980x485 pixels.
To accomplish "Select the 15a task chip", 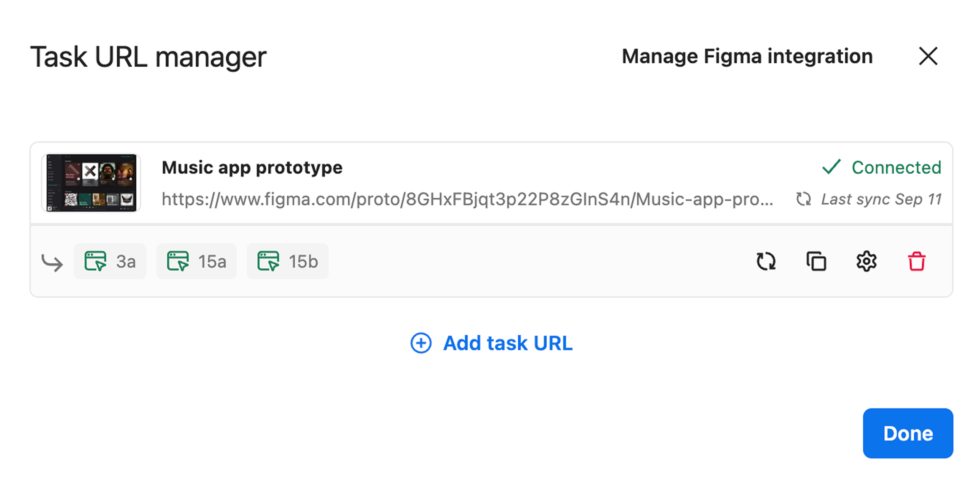I will coord(196,261).
